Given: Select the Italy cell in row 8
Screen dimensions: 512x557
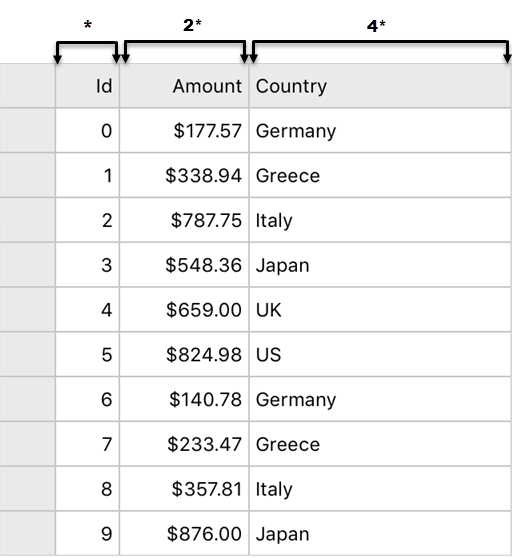Looking at the screenshot, I should (x=380, y=488).
